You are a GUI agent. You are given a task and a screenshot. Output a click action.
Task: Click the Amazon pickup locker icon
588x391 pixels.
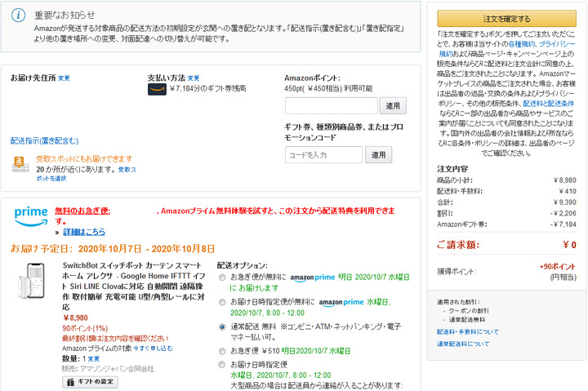tap(20, 163)
